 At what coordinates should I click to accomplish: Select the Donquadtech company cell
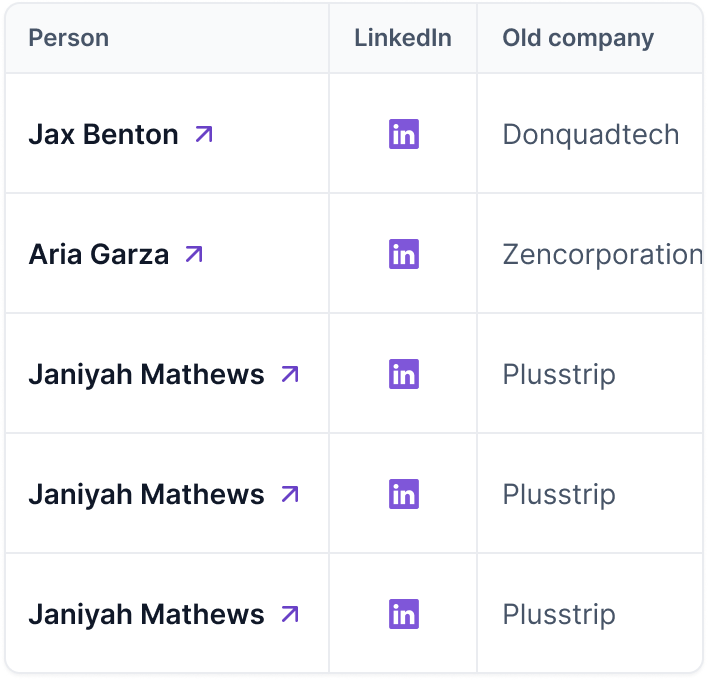coord(591,135)
